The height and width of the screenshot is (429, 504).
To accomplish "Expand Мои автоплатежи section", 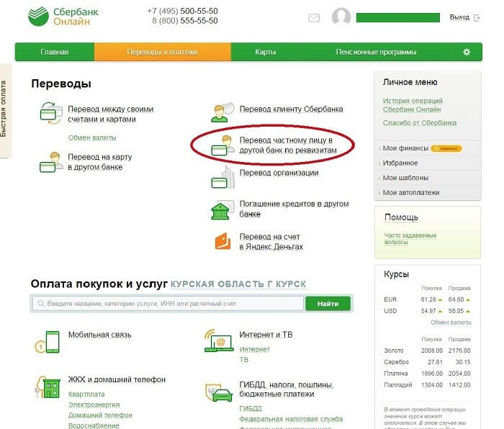I will click(x=428, y=192).
